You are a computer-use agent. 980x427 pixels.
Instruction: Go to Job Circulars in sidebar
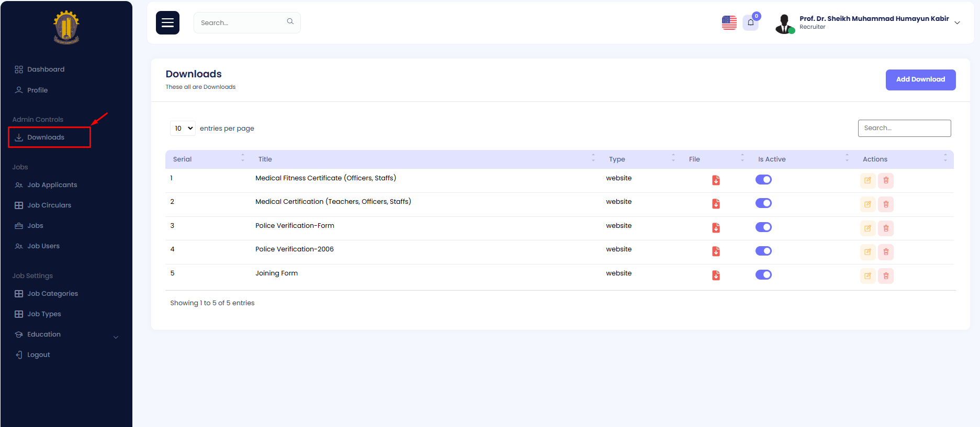49,205
